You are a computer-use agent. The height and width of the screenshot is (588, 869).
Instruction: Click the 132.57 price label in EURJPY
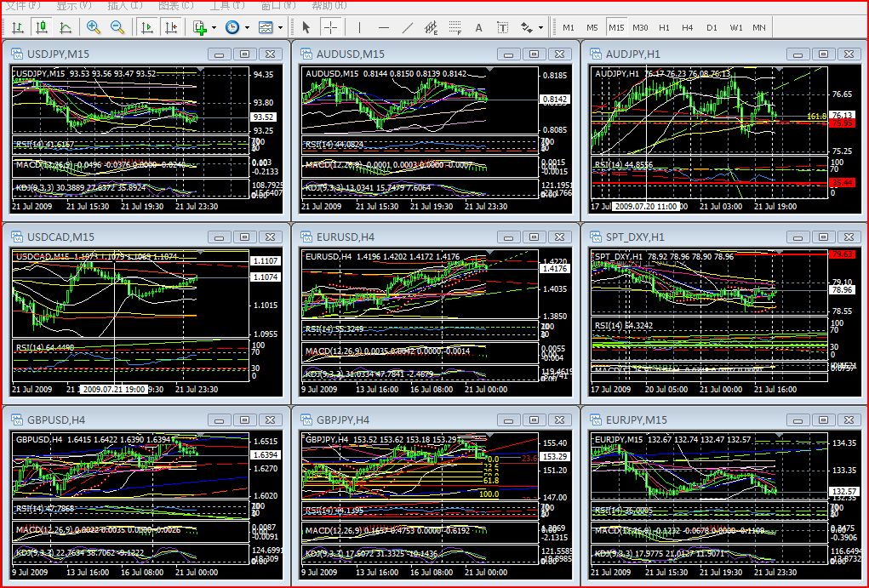click(x=844, y=491)
